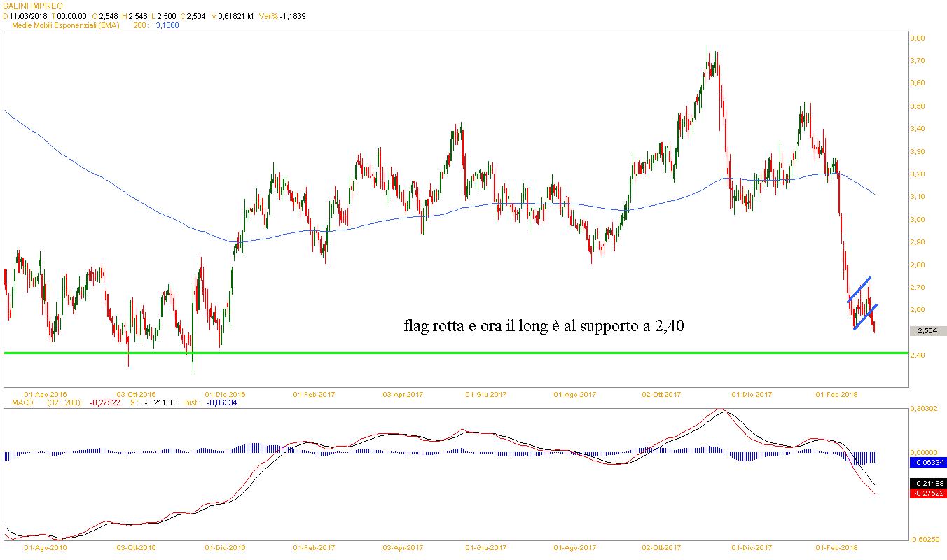Click the SALINI IMPREG chart title

32,6
